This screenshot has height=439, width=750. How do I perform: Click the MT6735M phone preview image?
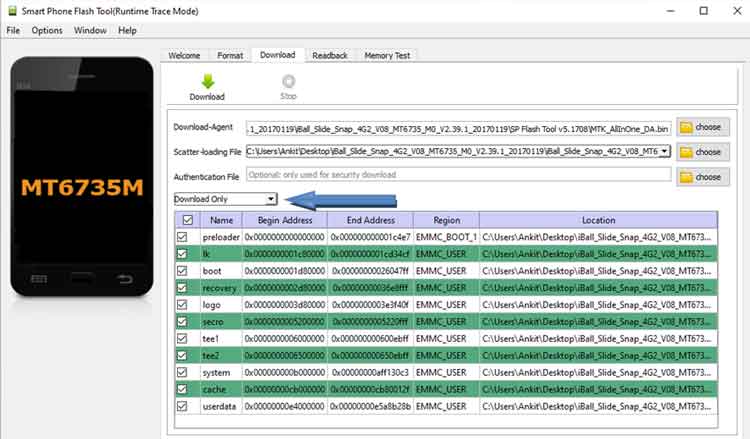82,176
